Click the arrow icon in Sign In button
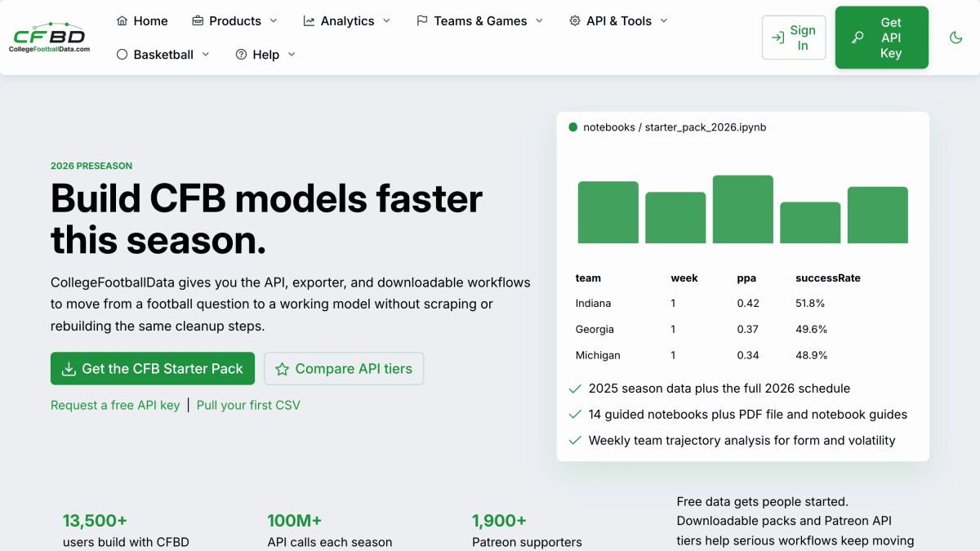Viewport: 980px width, 551px height. coord(777,38)
